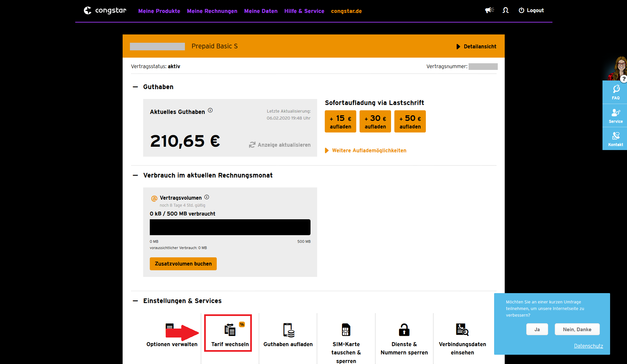Select SIM-Karte tauschen & sperren icon
Screen dimensions: 627x364
tap(346, 330)
